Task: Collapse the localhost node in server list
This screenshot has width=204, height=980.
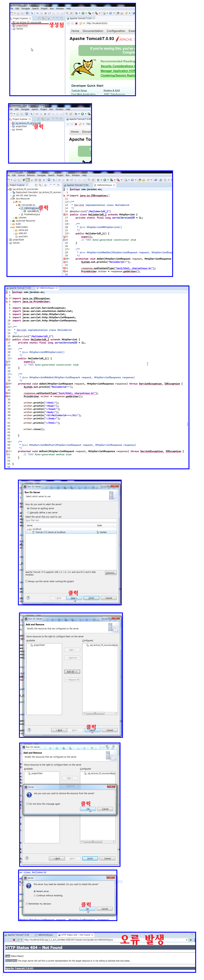Action: coord(27,529)
